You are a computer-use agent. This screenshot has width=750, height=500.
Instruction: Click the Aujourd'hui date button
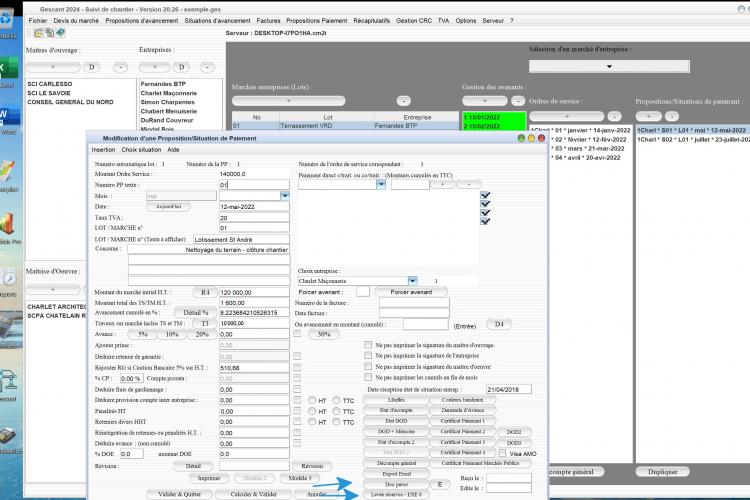point(168,207)
